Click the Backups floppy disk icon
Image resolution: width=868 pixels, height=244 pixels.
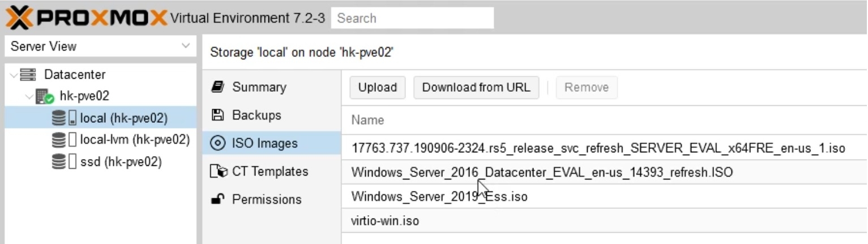click(x=217, y=115)
